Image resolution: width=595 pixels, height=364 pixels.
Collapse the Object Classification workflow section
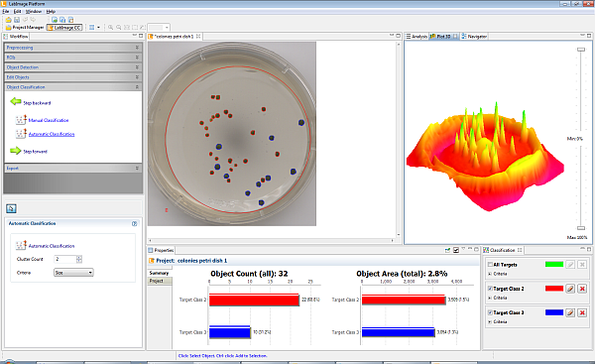tap(73, 87)
